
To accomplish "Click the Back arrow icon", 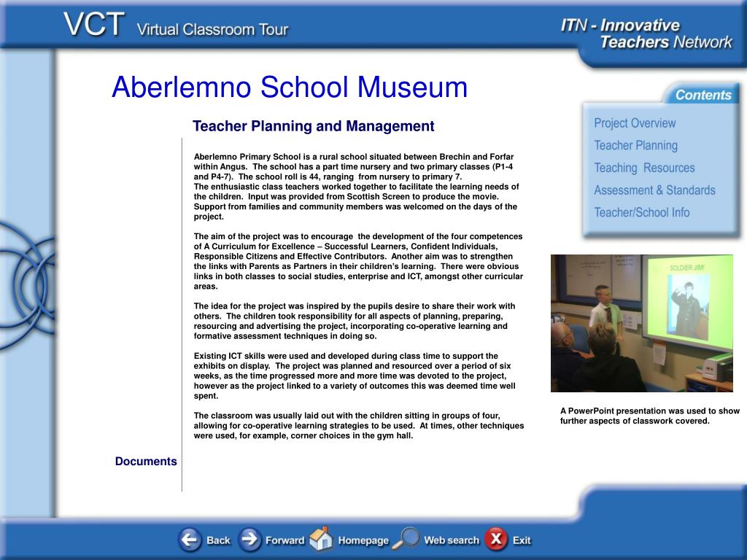I will [190, 540].
